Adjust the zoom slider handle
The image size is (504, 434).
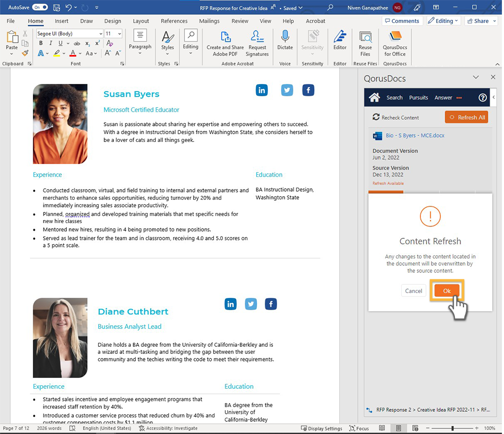[452, 428]
